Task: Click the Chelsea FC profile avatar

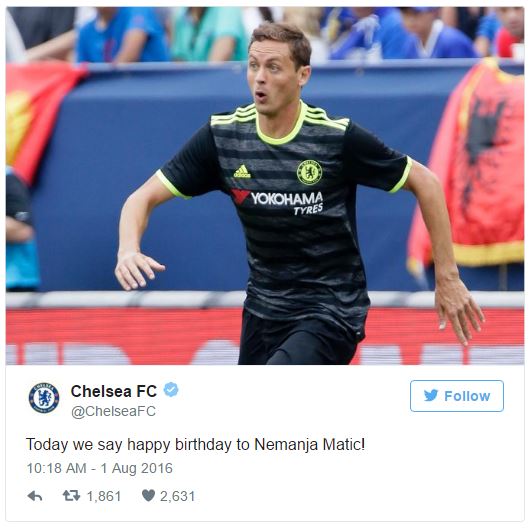Action: pos(44,398)
